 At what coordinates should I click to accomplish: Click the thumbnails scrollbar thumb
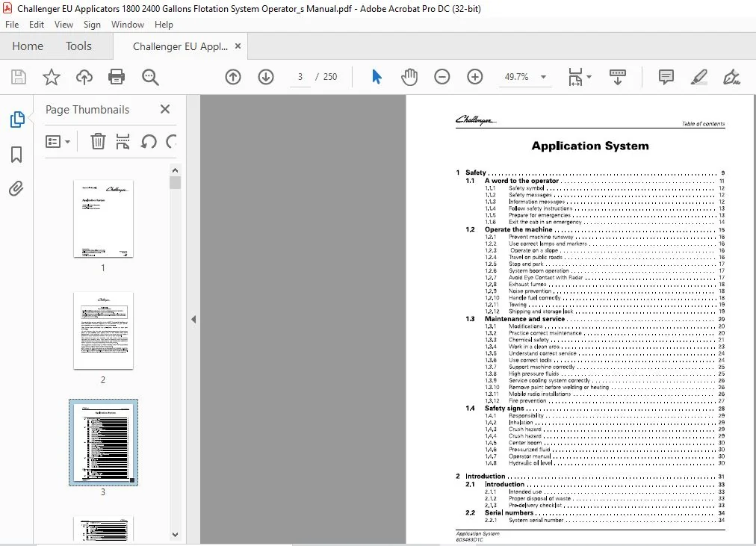pyautogui.click(x=175, y=183)
